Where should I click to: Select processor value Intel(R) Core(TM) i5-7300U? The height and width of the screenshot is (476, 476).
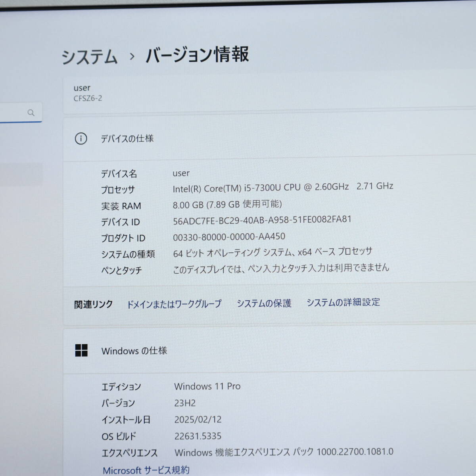pos(283,187)
